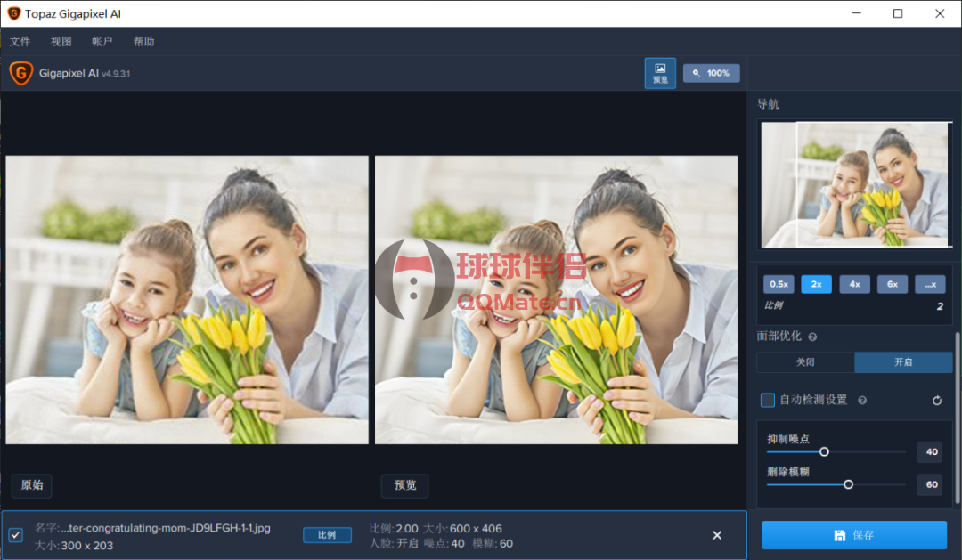Screen dimensions: 962x560
Task: Uncheck the file selection checkbox at bottom left
Action: [15, 535]
